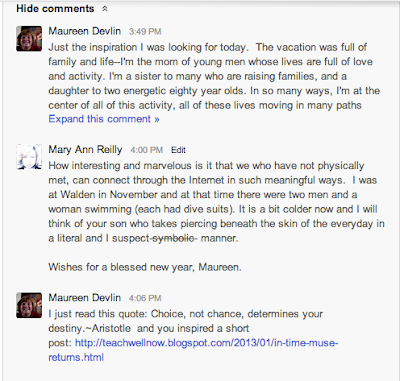The width and height of the screenshot is (400, 381).
Task: Click the 4:00 PM timestamp
Action: [x=146, y=150]
